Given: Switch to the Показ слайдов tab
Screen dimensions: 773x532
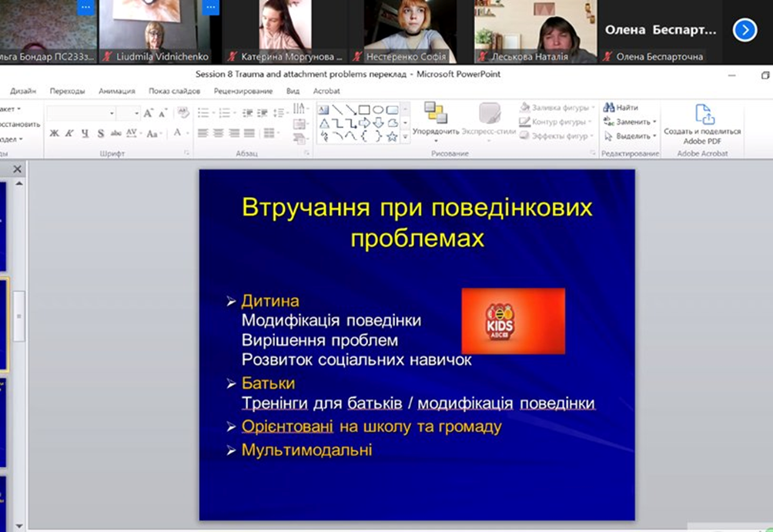Looking at the screenshot, I should point(174,91).
